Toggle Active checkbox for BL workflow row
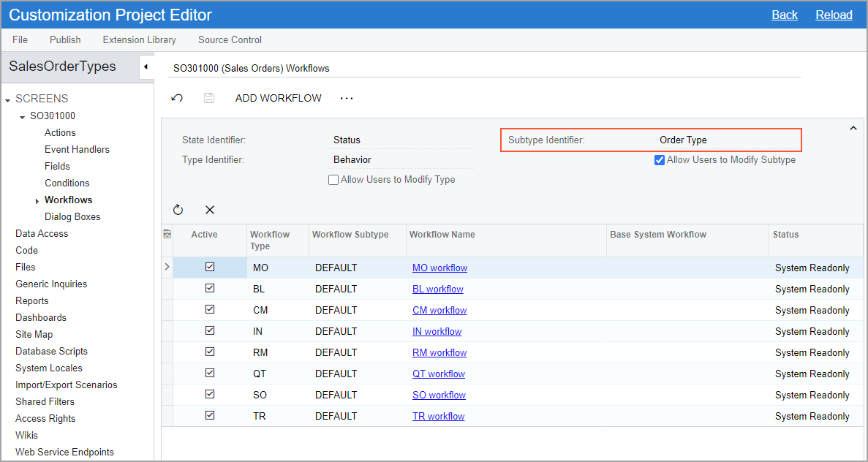The height and width of the screenshot is (462, 868). [x=210, y=289]
